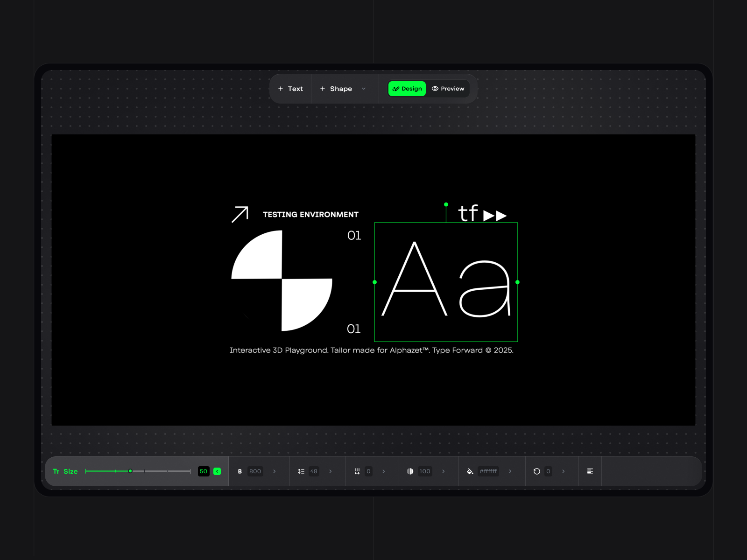Edit the rotation value 0
The height and width of the screenshot is (560, 747).
point(548,471)
